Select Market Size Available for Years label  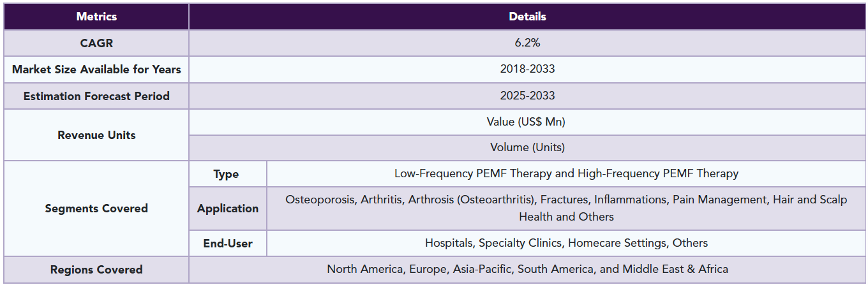[x=96, y=69]
